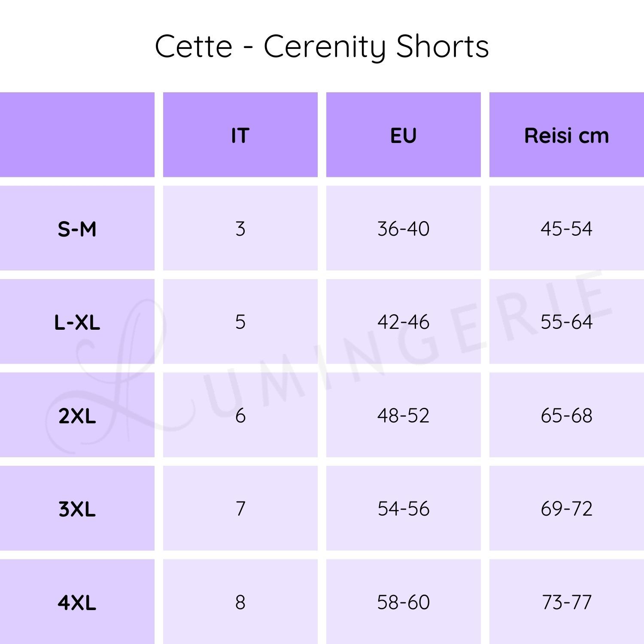The image size is (644, 644).
Task: Select the L-XL size row label
Action: [x=77, y=322]
